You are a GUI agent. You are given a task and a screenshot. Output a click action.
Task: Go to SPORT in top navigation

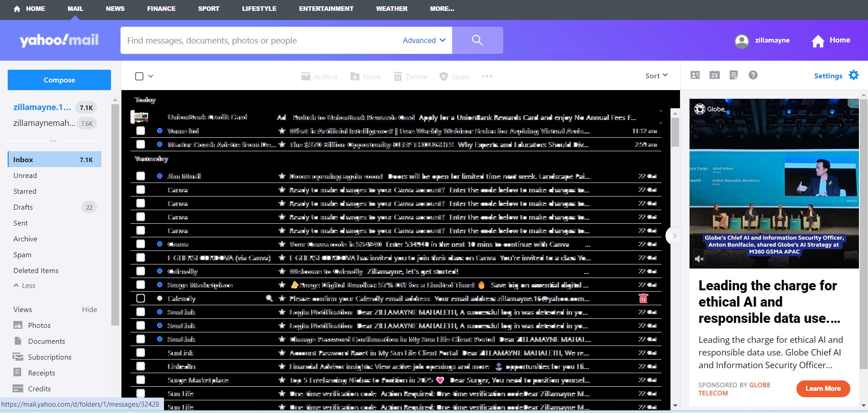click(208, 9)
